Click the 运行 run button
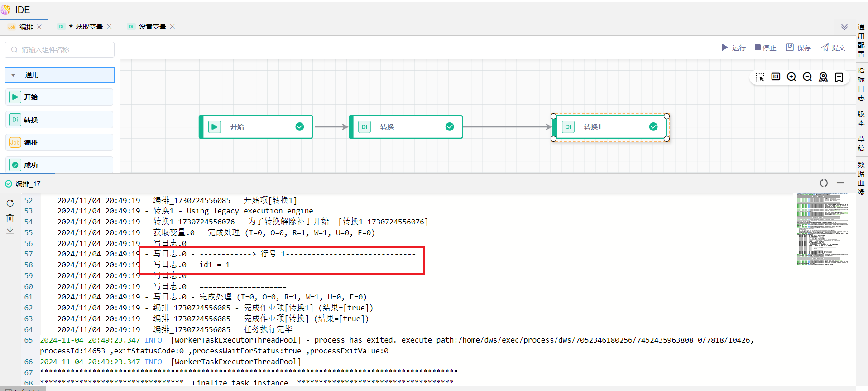 click(x=734, y=48)
